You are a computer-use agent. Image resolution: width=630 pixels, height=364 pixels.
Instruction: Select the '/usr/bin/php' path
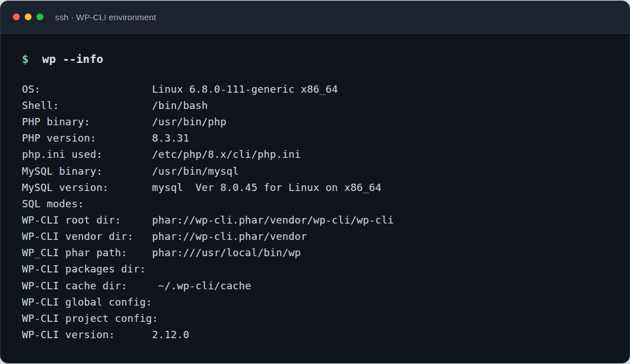(x=189, y=122)
